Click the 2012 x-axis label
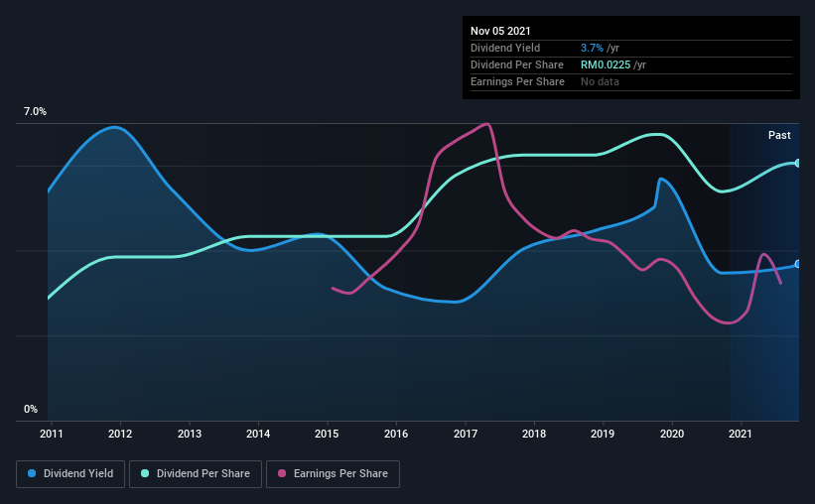The width and height of the screenshot is (815, 504). (x=120, y=434)
